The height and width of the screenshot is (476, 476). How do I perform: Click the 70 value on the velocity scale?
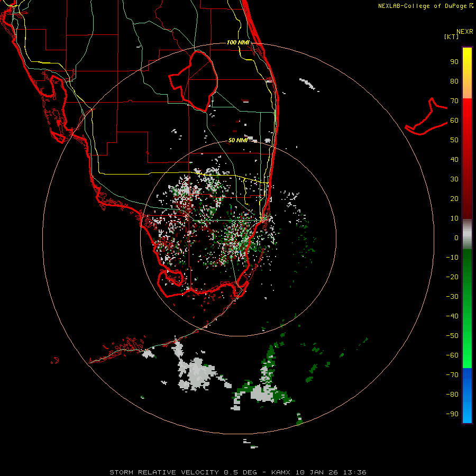coord(454,101)
